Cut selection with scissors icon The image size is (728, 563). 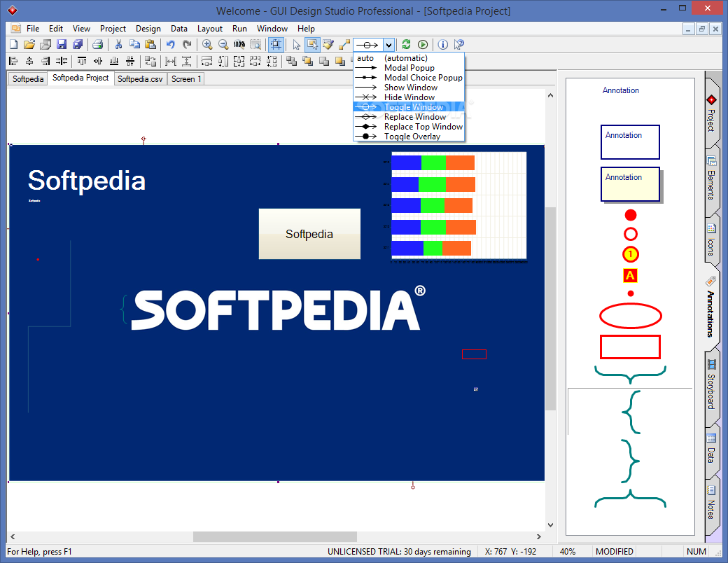pyautogui.click(x=118, y=45)
